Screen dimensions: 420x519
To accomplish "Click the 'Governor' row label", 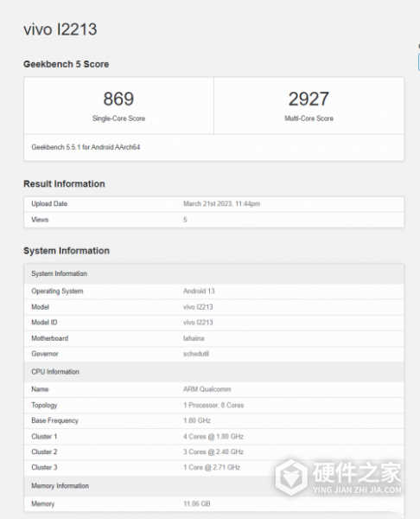I will (45, 354).
